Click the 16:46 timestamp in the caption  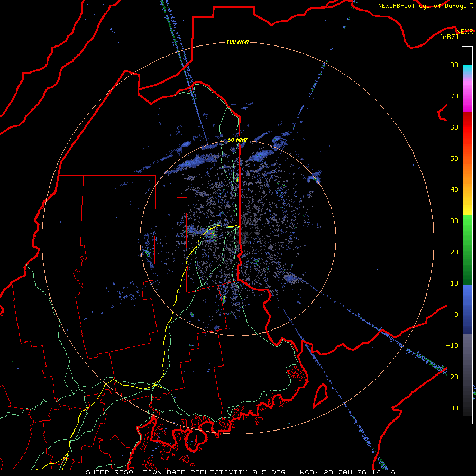pos(384,472)
